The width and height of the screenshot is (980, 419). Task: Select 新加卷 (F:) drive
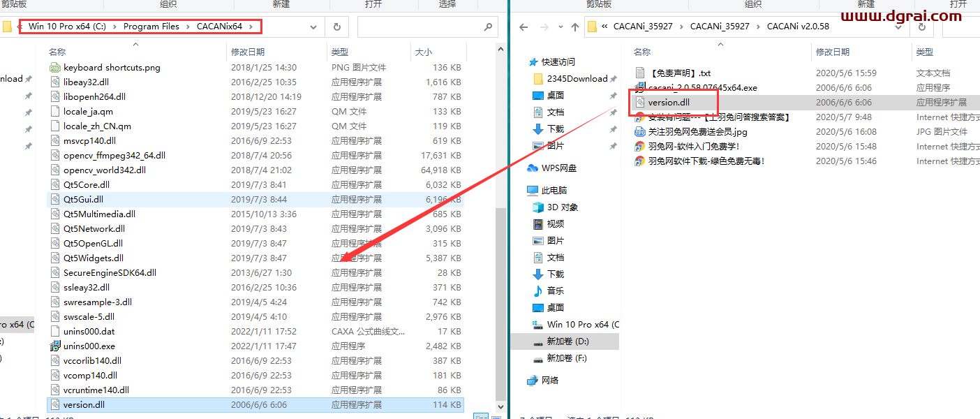(559, 358)
